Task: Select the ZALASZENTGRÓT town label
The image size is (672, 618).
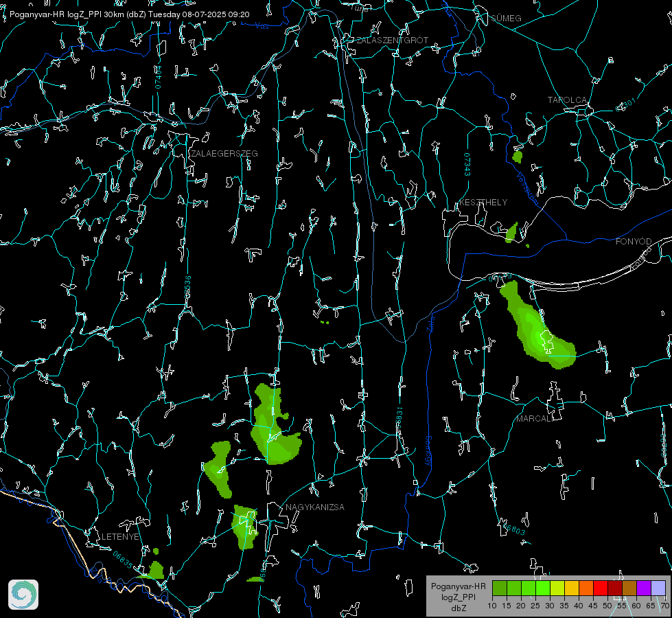Action: (392, 41)
